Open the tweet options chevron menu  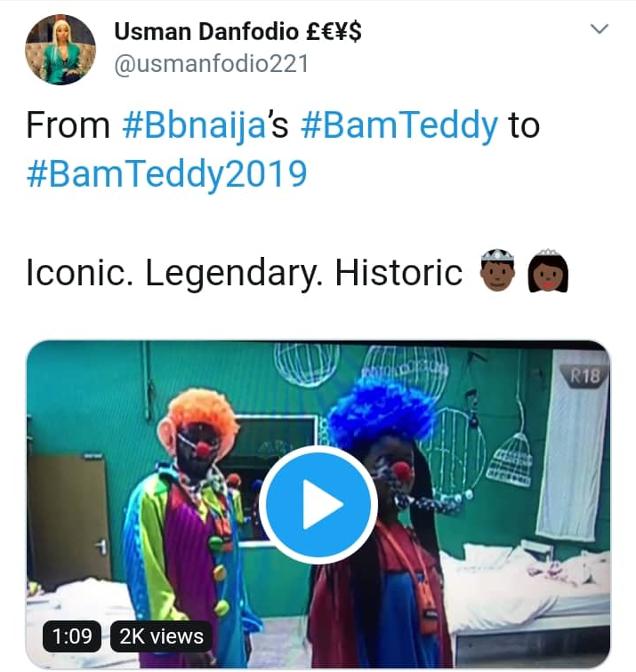tap(600, 29)
